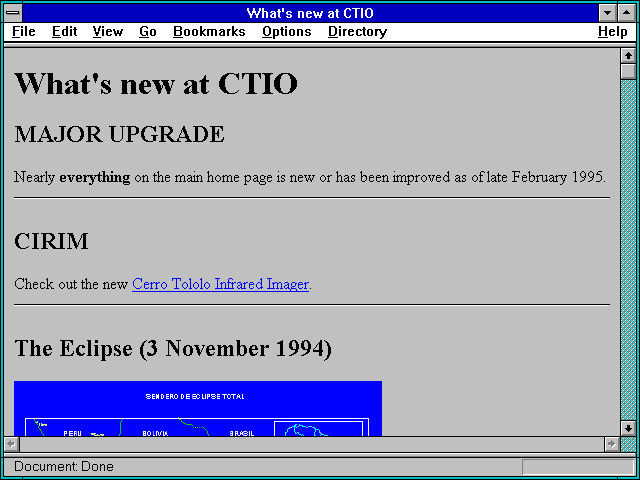
Task: Open the Directory menu
Action: coord(358,32)
